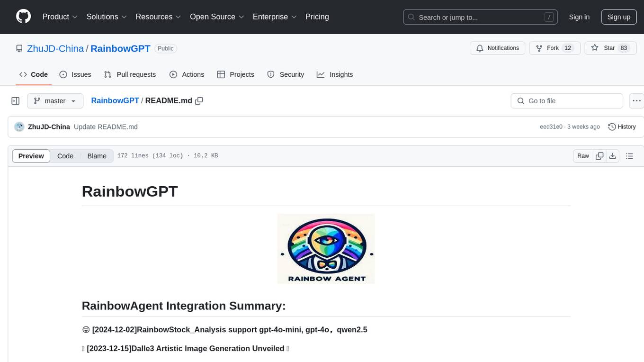
Task: Click the Go to file search box
Action: coord(567,101)
